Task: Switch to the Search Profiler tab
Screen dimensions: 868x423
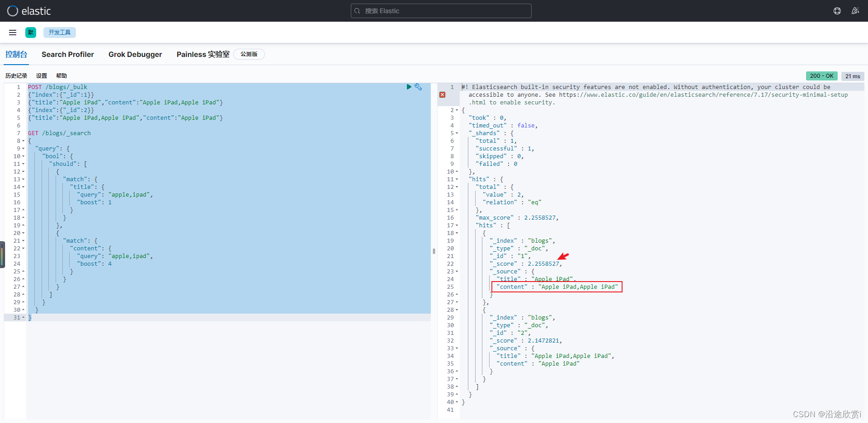Action: [x=68, y=54]
